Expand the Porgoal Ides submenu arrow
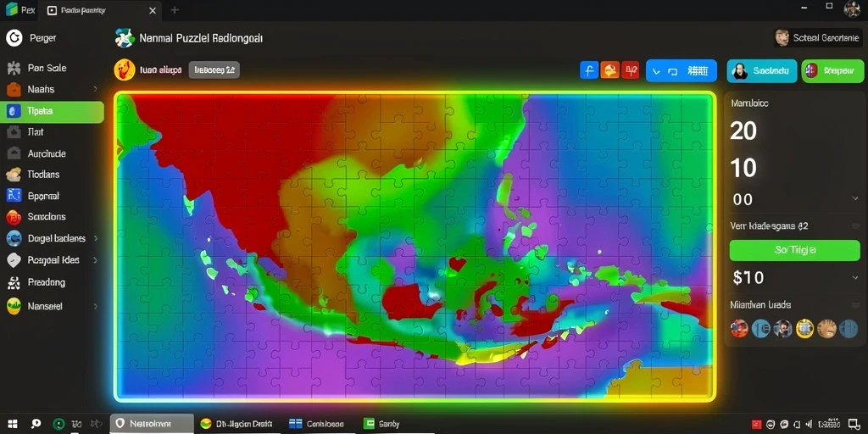This screenshot has height=434, width=868. (95, 259)
